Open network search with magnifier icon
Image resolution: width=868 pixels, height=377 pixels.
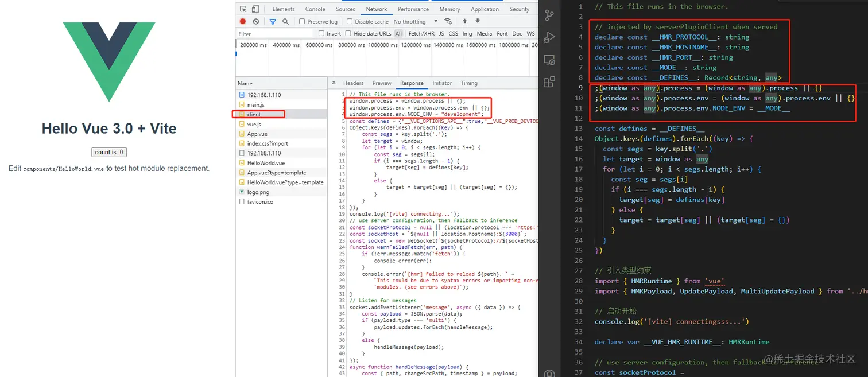pos(285,22)
